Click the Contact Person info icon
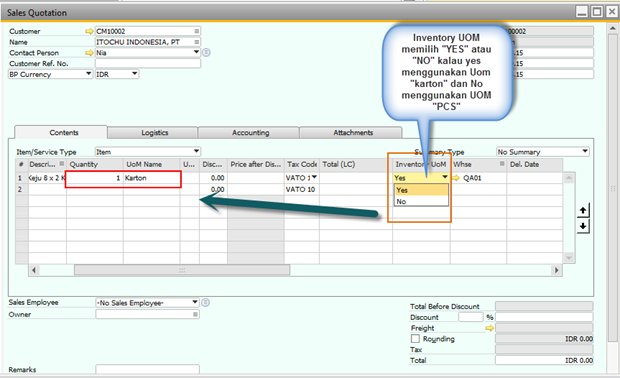 [x=206, y=53]
